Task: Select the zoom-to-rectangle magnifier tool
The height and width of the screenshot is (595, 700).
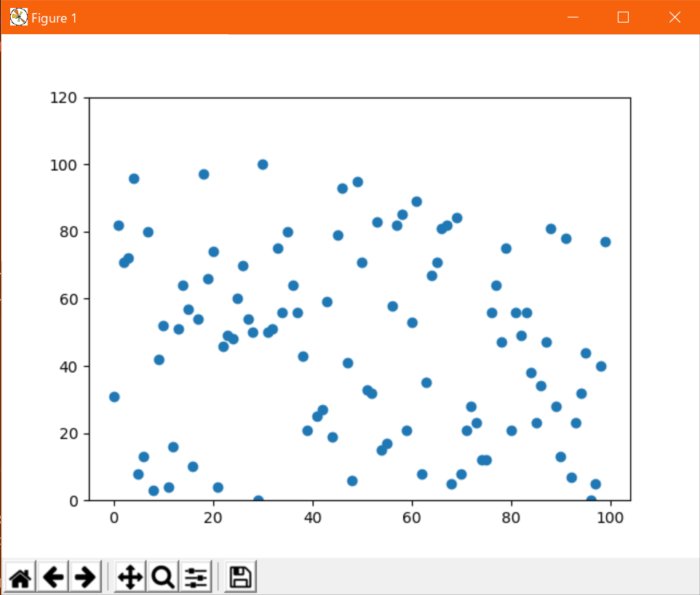Action: click(162, 576)
